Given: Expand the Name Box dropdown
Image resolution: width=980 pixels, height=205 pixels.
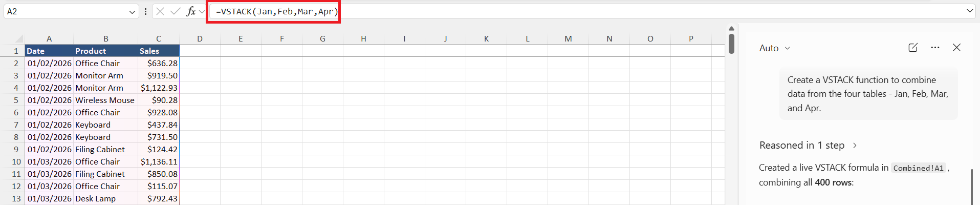Looking at the screenshot, I should pyautogui.click(x=132, y=11).
